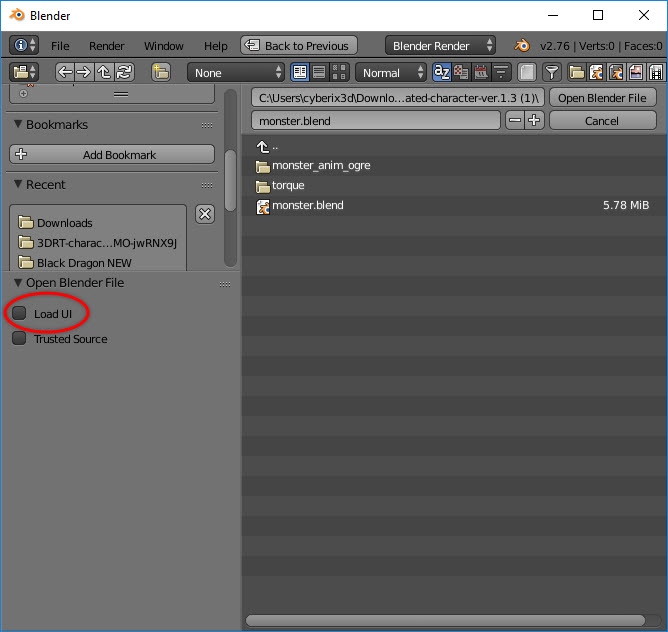This screenshot has width=668, height=632.
Task: Toggle the movie files filter icon
Action: pos(656,72)
